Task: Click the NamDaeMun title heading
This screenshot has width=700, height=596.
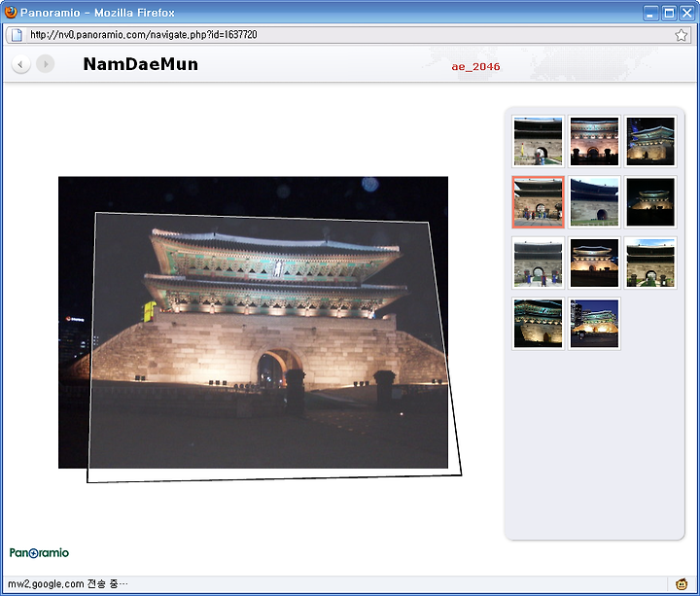Action: (x=141, y=64)
